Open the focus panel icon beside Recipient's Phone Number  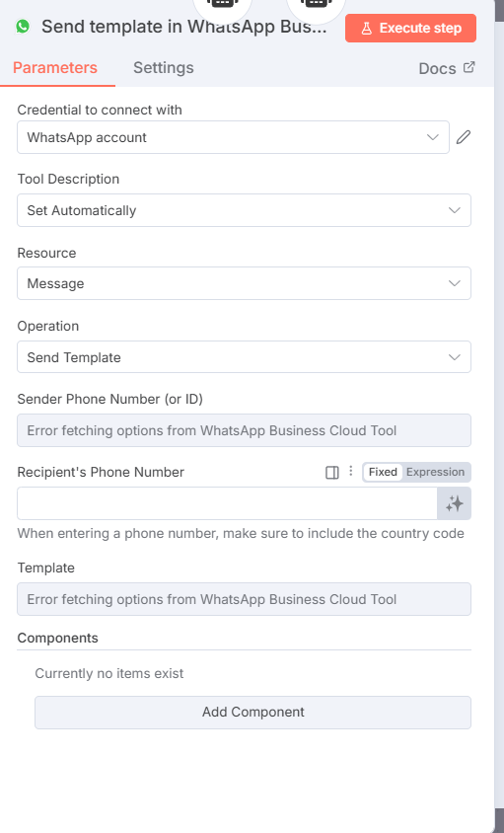pos(332,473)
